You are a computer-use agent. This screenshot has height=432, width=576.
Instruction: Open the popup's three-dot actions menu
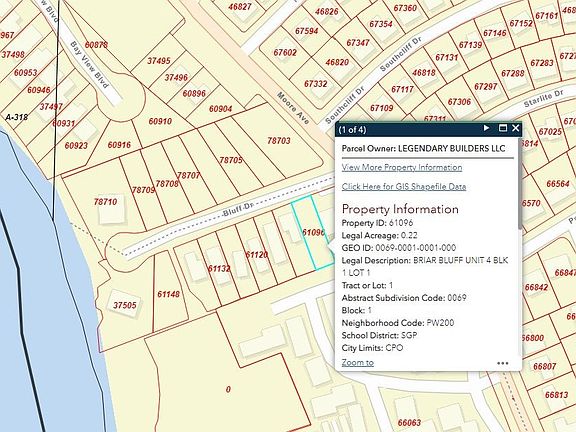point(503,363)
